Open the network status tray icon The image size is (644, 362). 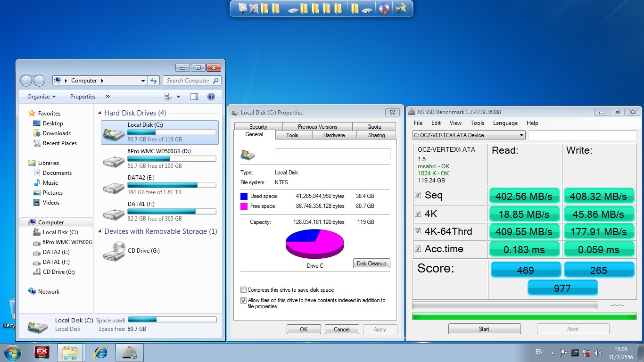point(586,353)
